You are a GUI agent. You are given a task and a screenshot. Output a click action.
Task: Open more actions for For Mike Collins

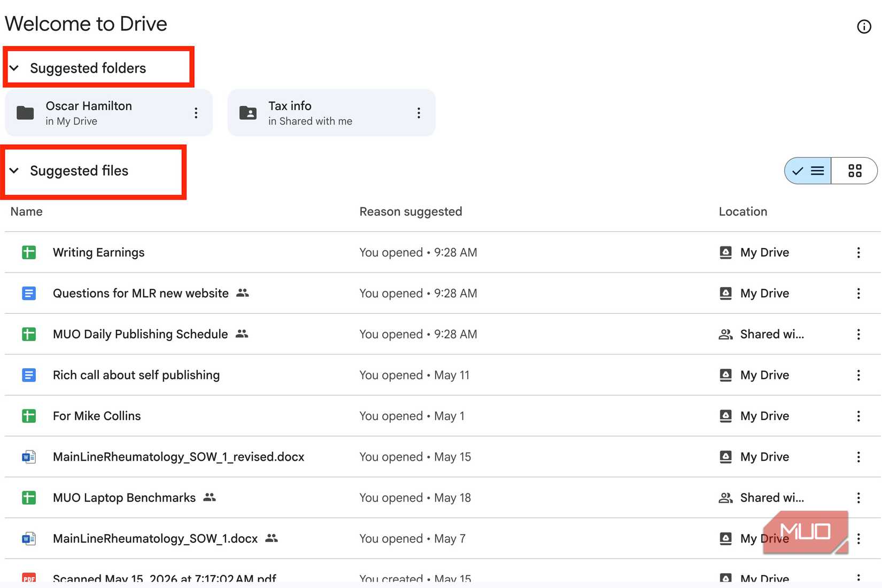click(x=858, y=416)
